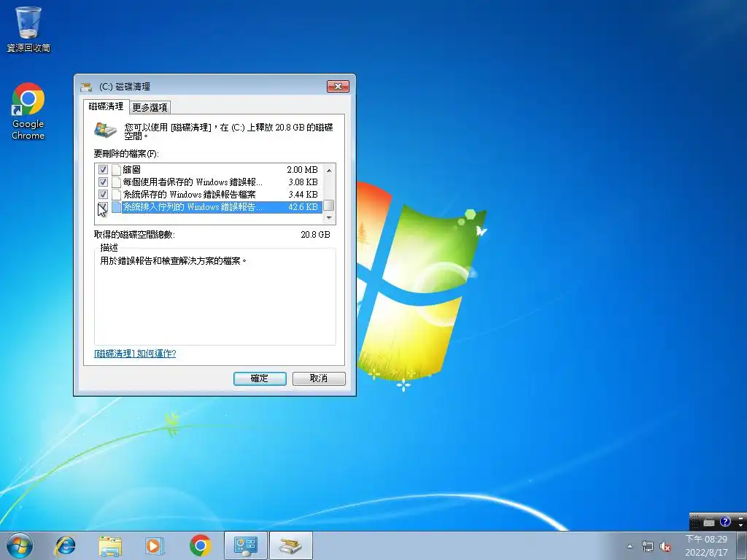The height and width of the screenshot is (560, 747).
Task: Click the Disk Cleanup taskbar button
Action: [291, 545]
